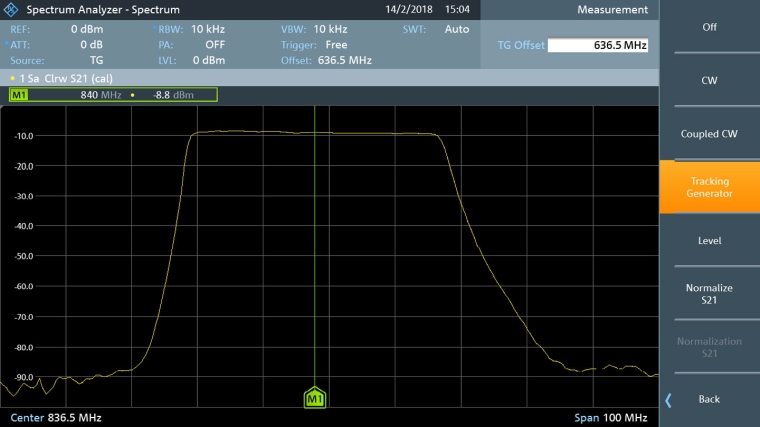Image resolution: width=760 pixels, height=427 pixels.
Task: Open the Measurement menu header
Action: (x=613, y=9)
